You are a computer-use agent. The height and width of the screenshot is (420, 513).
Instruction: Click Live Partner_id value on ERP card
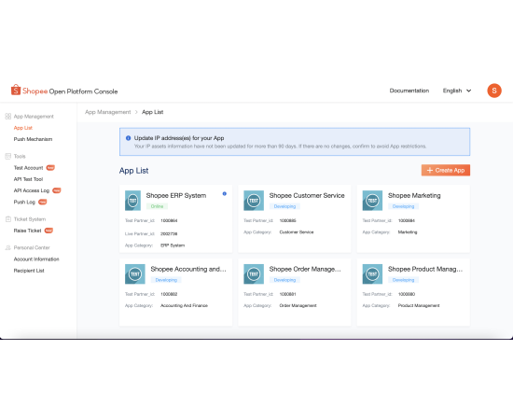pos(169,233)
